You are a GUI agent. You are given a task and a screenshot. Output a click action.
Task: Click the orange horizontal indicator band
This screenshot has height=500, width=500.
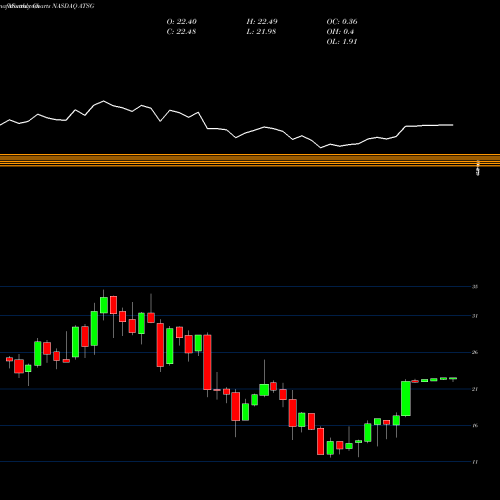tap(250, 160)
